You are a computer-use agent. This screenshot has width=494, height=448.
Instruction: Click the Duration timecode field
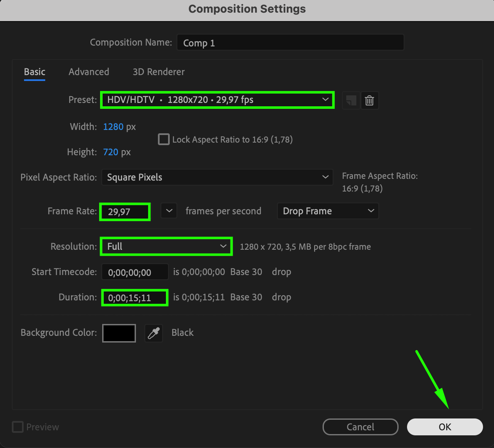(x=135, y=297)
